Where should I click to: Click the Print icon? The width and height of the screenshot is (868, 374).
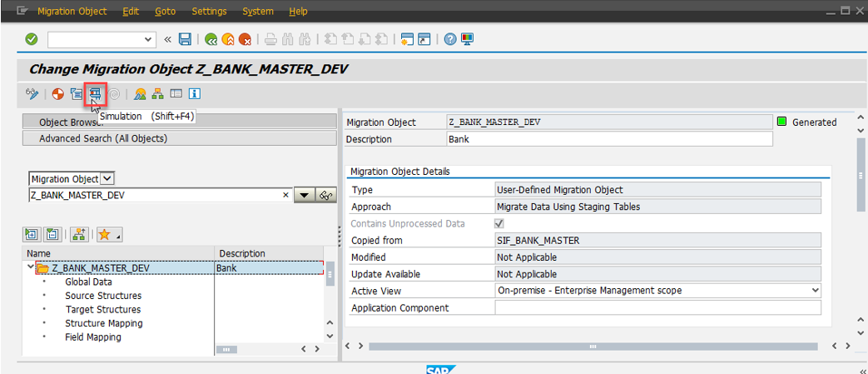coord(270,39)
